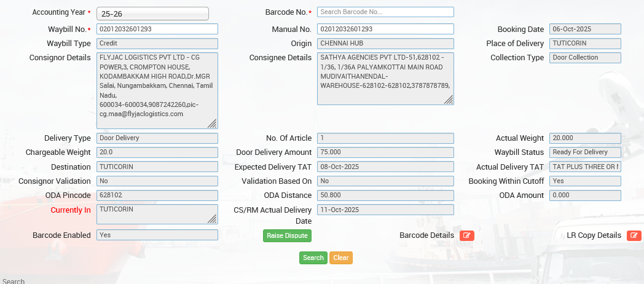Open the Accounting Year dropdown
The image size is (644, 284).
pyautogui.click(x=157, y=14)
